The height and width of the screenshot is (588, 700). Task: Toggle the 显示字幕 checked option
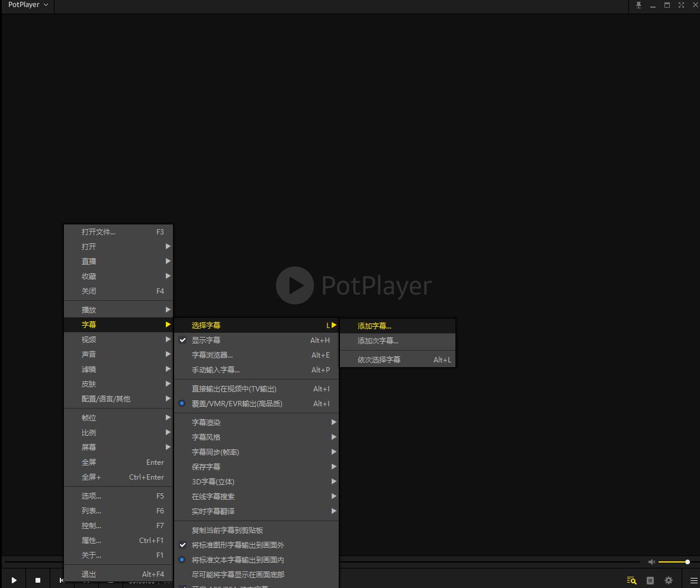pyautogui.click(x=256, y=340)
